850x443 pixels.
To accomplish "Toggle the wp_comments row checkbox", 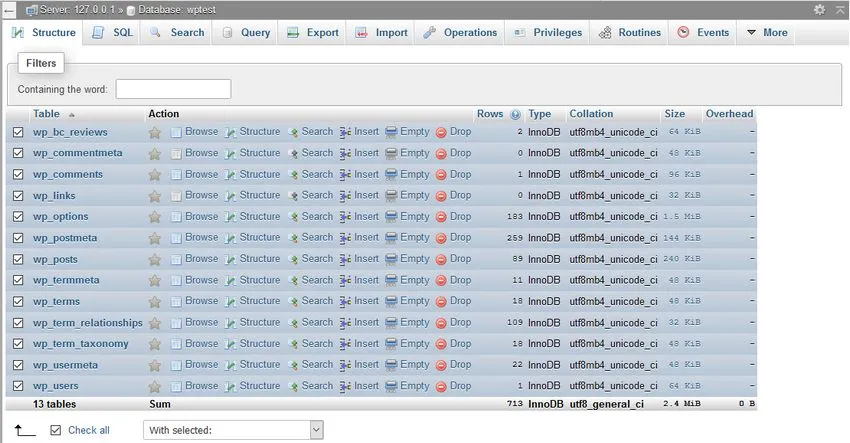I will click(18, 174).
